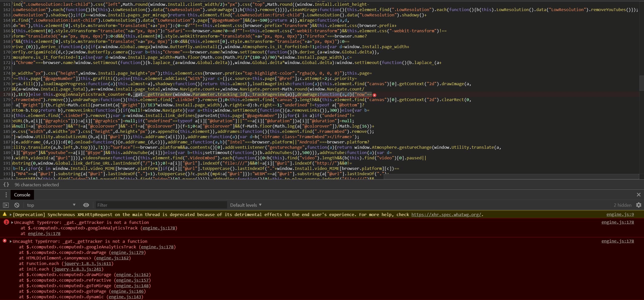Close the console drawer
This screenshot has width=644, height=300.
(638, 195)
